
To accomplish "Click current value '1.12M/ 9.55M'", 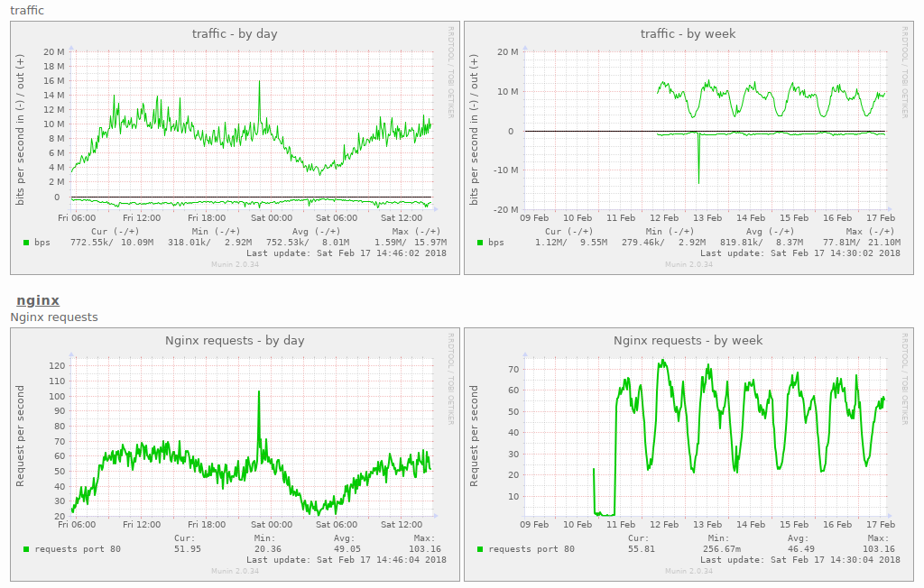I will point(571,243).
